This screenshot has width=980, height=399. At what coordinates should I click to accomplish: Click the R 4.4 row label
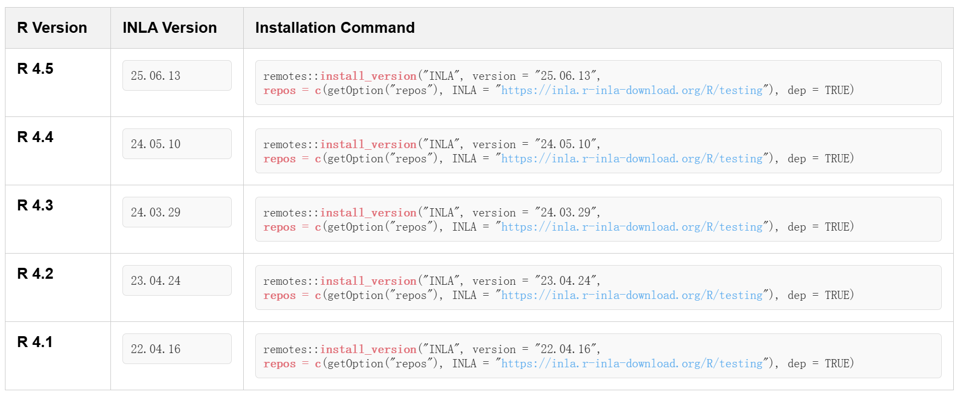[x=36, y=137]
